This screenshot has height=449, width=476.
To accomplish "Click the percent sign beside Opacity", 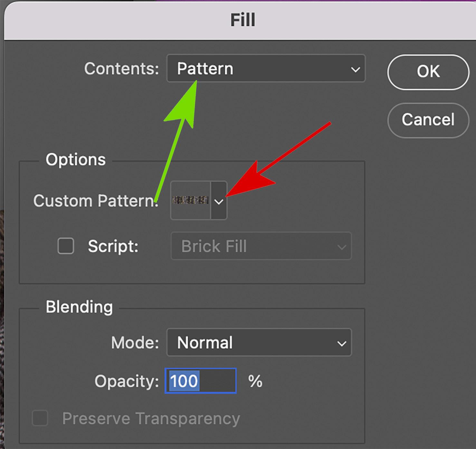I will (x=255, y=381).
